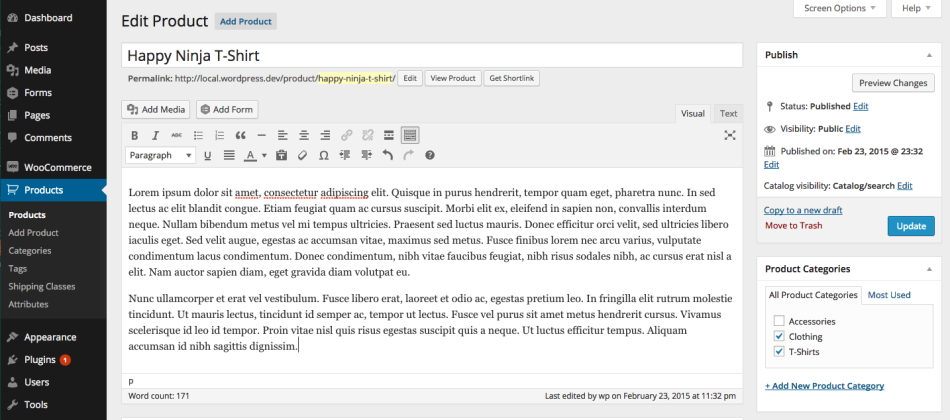Insert special character with omega icon
The width and height of the screenshot is (950, 420).
tap(323, 155)
